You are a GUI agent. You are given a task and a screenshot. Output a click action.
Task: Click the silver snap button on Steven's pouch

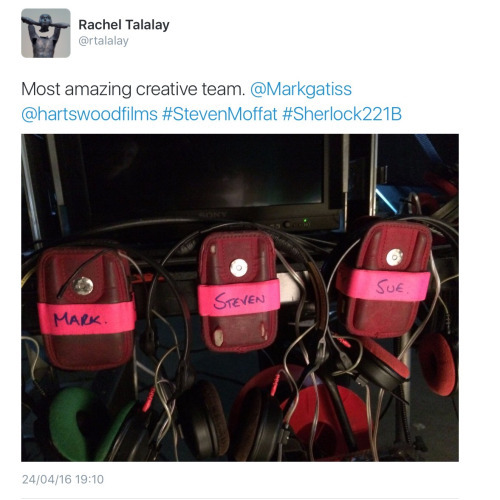click(239, 268)
